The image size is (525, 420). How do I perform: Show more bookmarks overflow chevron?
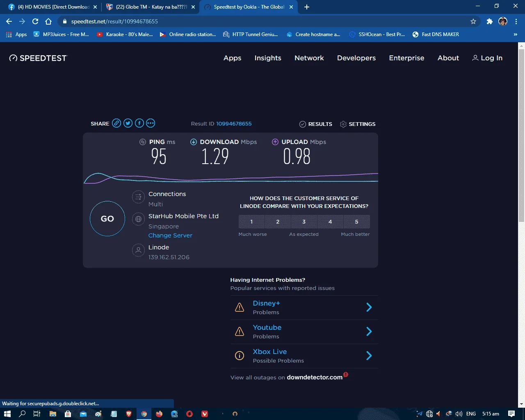pyautogui.click(x=516, y=34)
